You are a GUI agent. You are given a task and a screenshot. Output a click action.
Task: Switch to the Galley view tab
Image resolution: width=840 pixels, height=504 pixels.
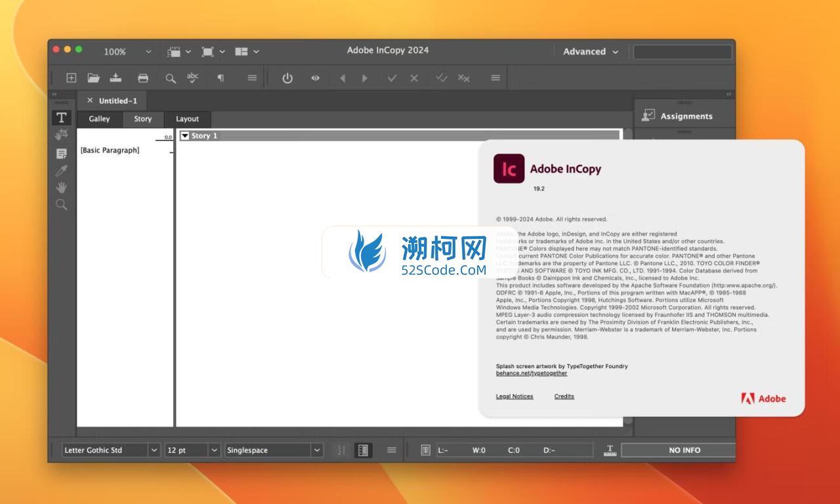100,119
